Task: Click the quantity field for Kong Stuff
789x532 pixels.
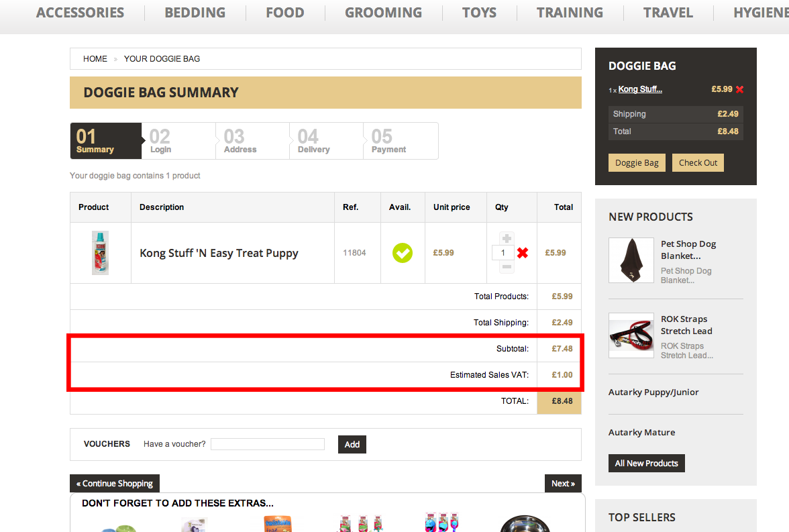Action: [503, 253]
